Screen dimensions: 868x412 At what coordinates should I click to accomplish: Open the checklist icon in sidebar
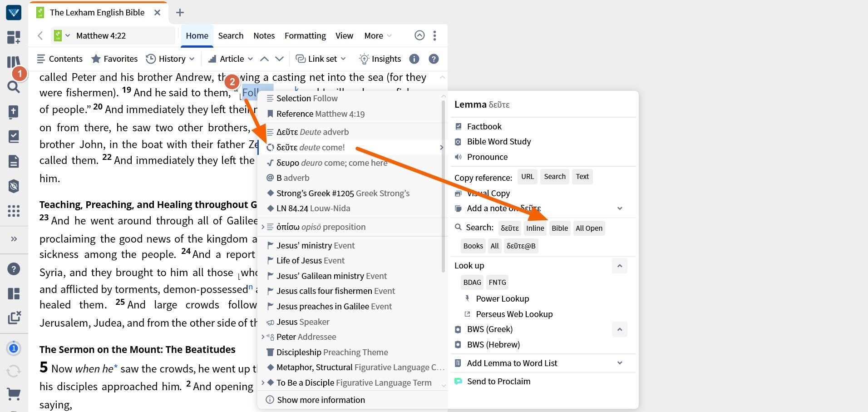point(14,136)
